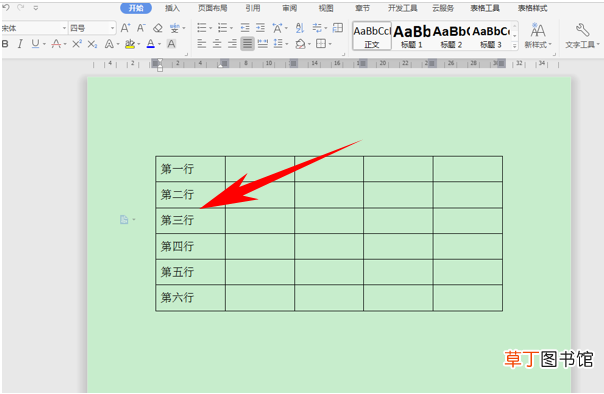Viewport: 604px width, 394px height.
Task: Click the line spacing icon
Action: (x=278, y=44)
